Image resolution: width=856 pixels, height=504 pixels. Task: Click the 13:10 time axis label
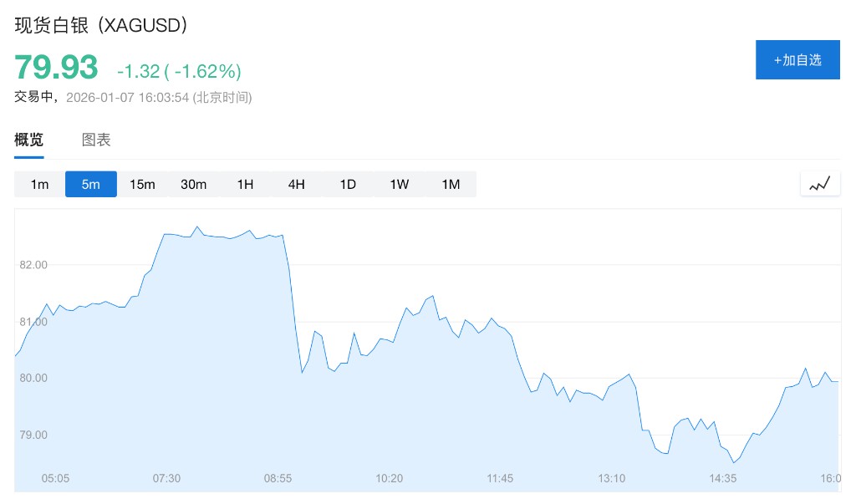(x=611, y=479)
